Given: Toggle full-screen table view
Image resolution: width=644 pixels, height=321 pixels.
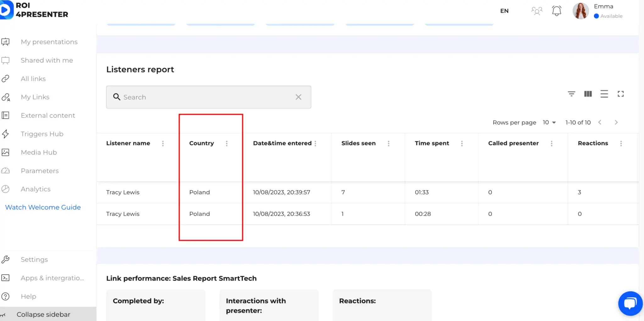Looking at the screenshot, I should coord(620,94).
